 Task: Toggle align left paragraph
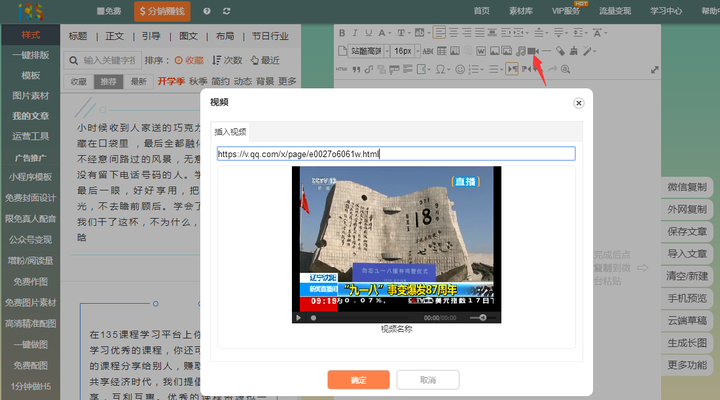coord(439,33)
